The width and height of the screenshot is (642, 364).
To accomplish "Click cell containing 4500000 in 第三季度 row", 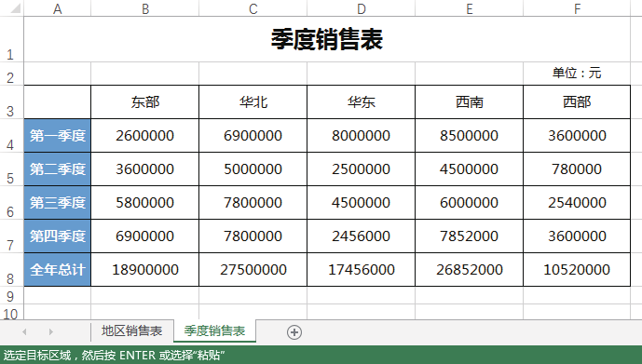I will pyautogui.click(x=362, y=203).
